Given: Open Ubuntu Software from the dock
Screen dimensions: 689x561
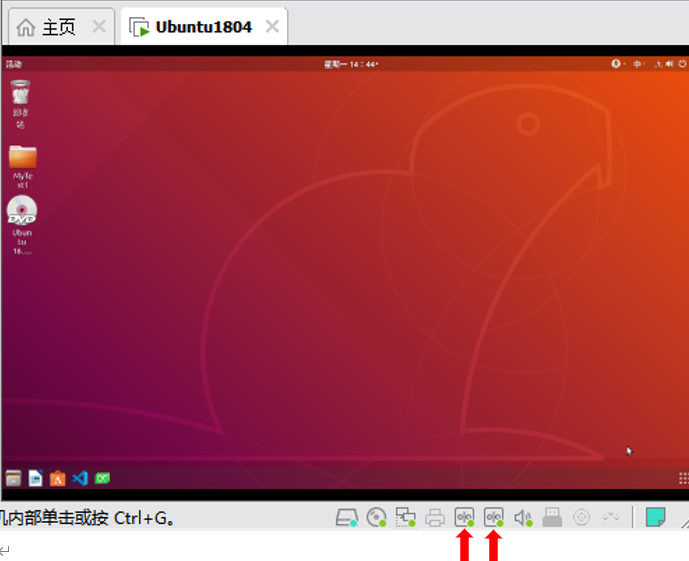Looking at the screenshot, I should tap(58, 478).
